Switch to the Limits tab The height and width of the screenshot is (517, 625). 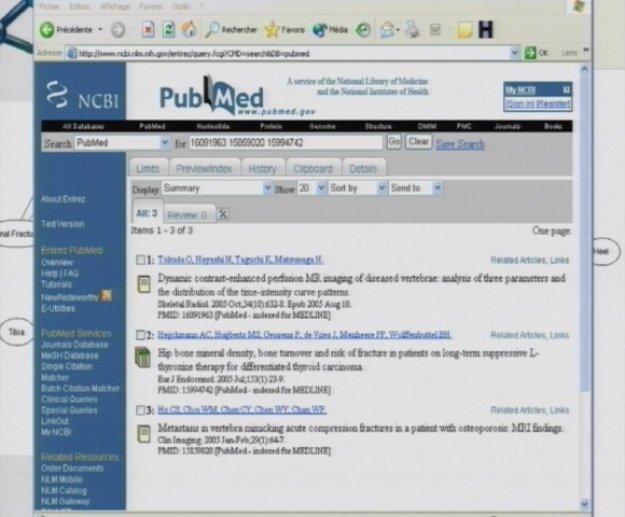click(148, 168)
